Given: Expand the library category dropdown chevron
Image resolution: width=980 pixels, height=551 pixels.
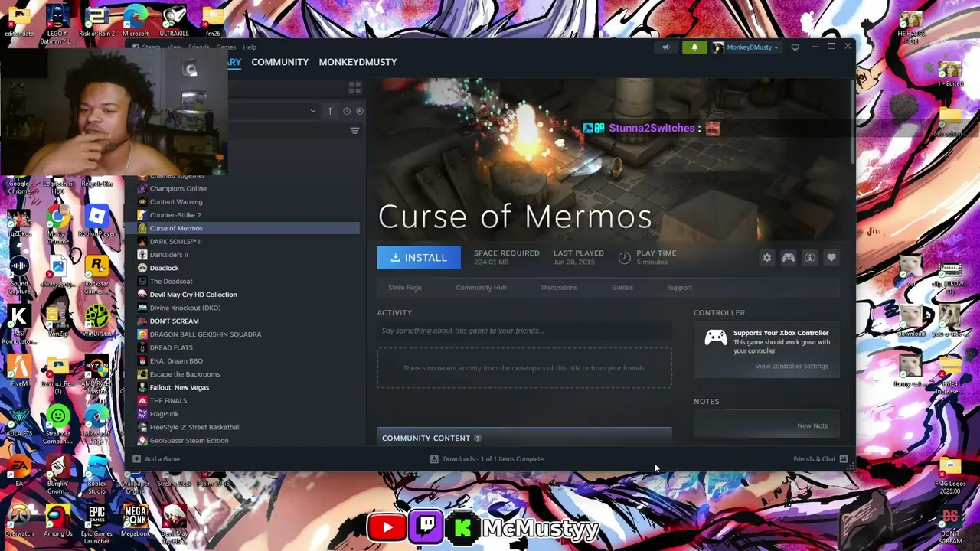Looking at the screenshot, I should (312, 111).
